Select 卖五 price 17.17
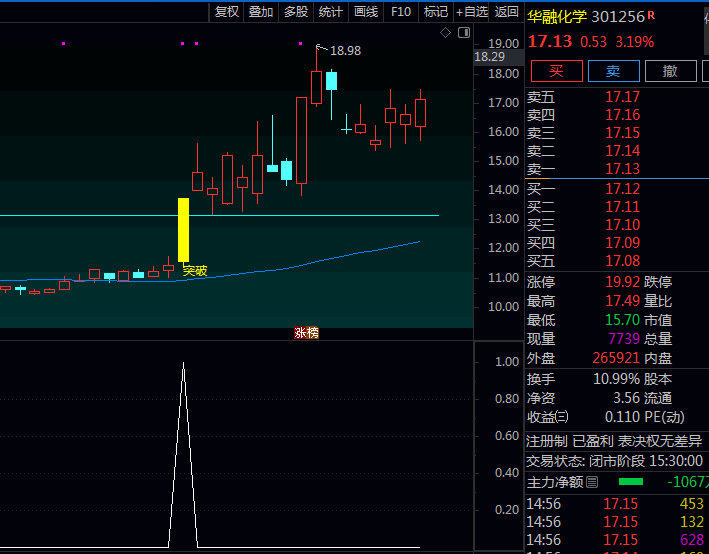The image size is (709, 554). [623, 97]
